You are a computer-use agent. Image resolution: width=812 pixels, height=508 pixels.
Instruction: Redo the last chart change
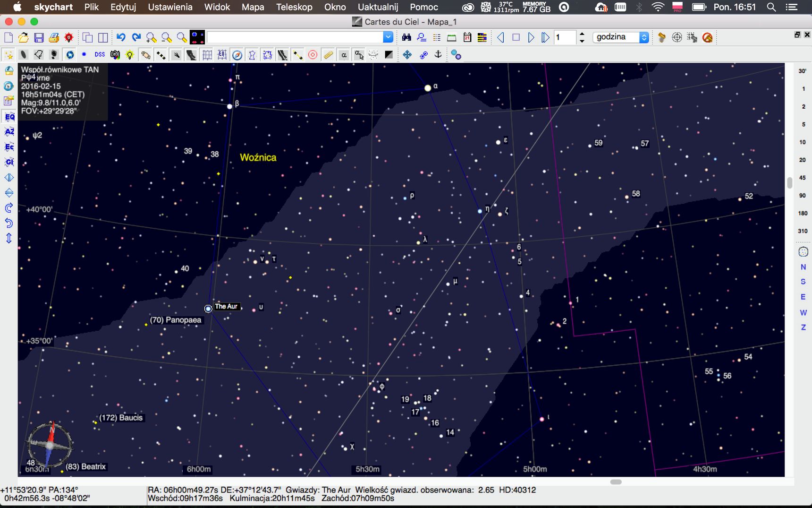click(136, 37)
